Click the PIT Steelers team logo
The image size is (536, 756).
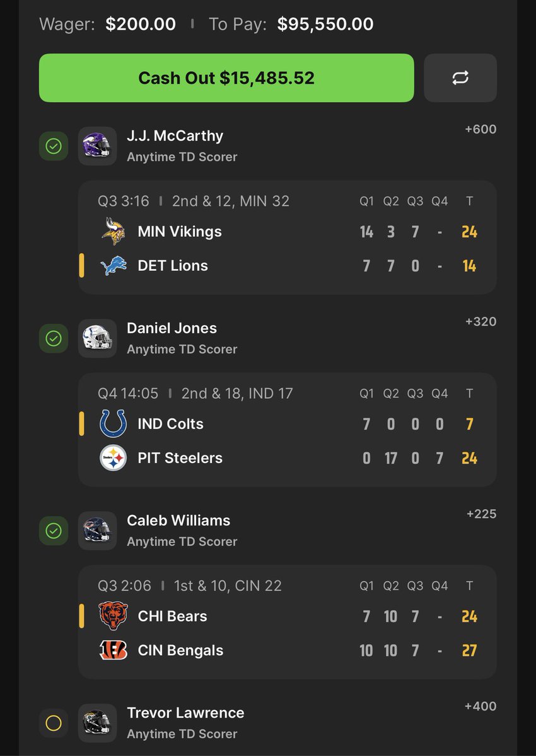click(x=114, y=458)
